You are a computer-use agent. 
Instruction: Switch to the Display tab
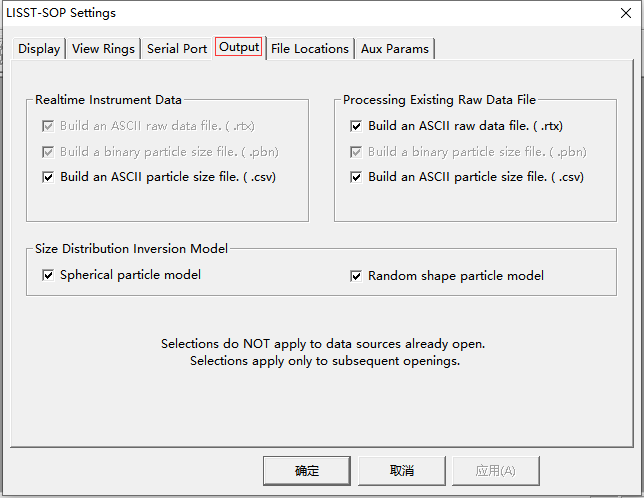click(39, 49)
